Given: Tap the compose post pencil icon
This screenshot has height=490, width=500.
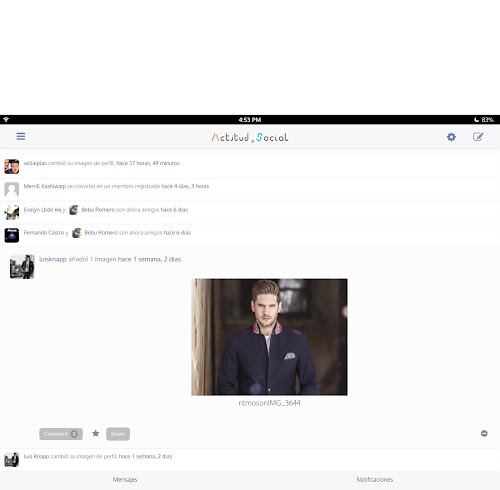Looking at the screenshot, I should [478, 137].
